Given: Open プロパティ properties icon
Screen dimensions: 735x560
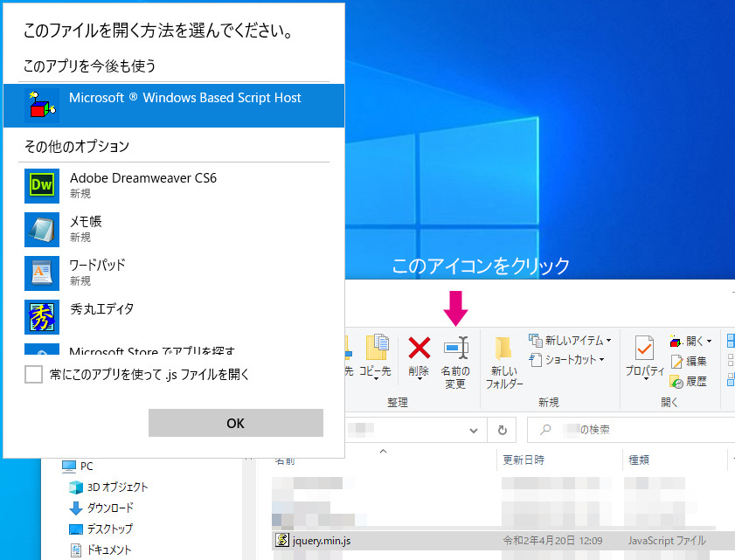Looking at the screenshot, I should pyautogui.click(x=644, y=349).
